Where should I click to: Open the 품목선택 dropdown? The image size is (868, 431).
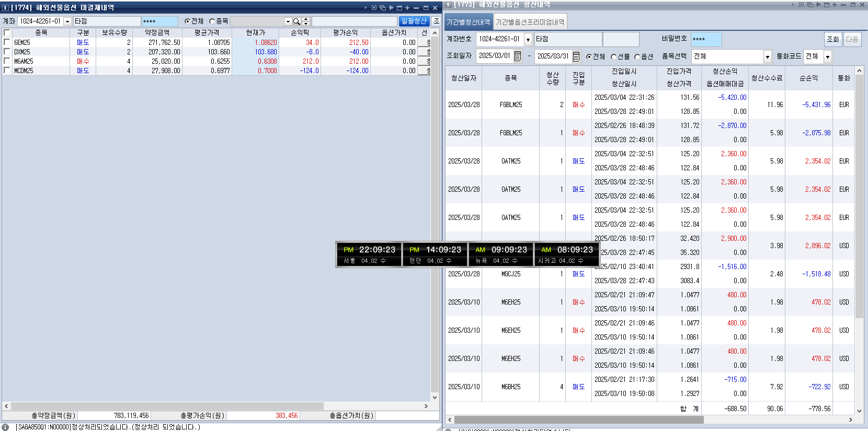click(768, 56)
